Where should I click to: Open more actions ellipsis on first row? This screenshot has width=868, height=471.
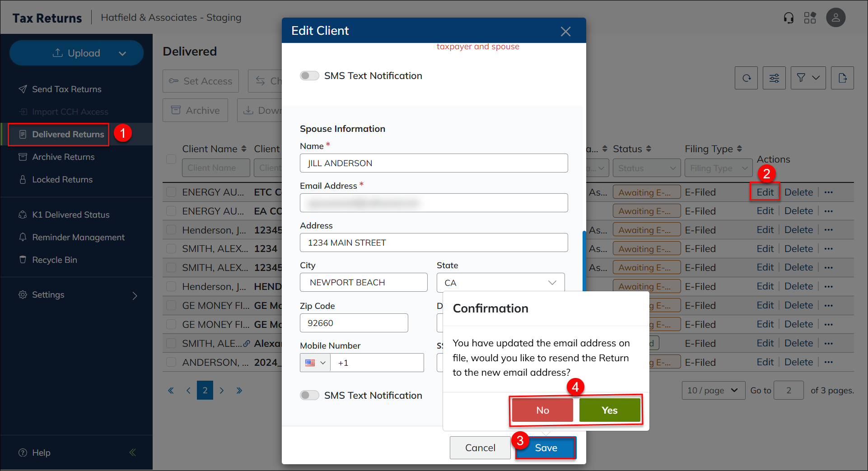(828, 192)
